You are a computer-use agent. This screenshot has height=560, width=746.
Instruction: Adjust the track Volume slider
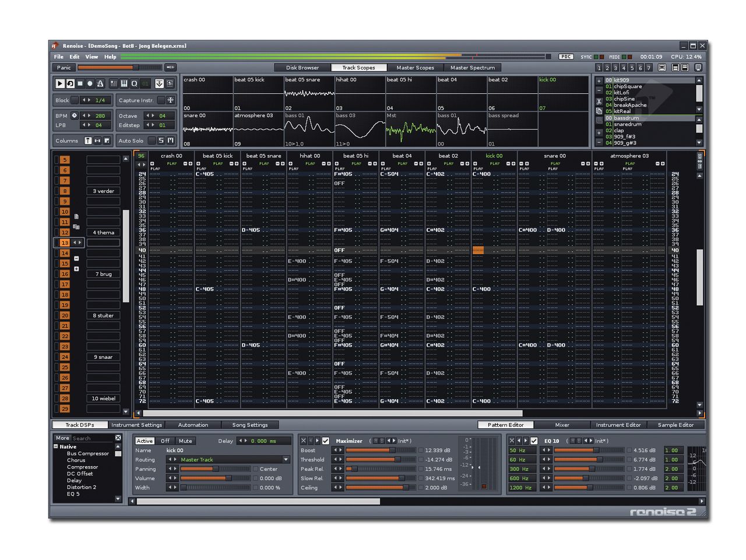click(x=215, y=478)
